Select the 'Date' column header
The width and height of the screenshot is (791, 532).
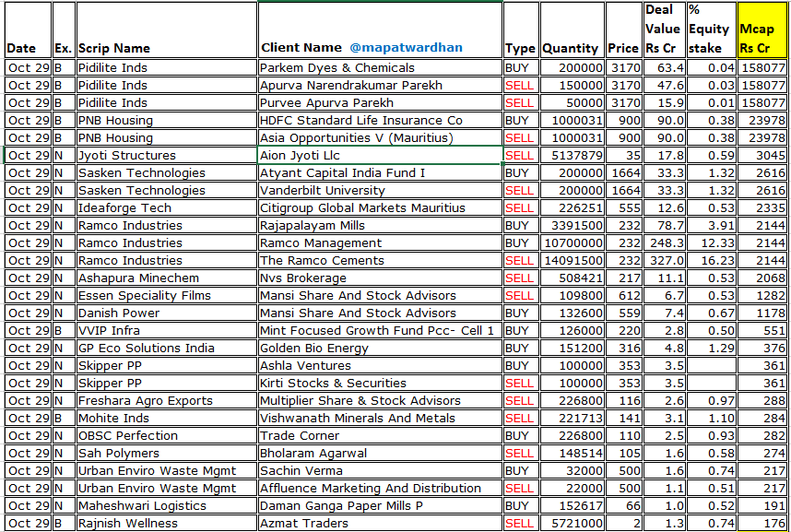(28, 30)
